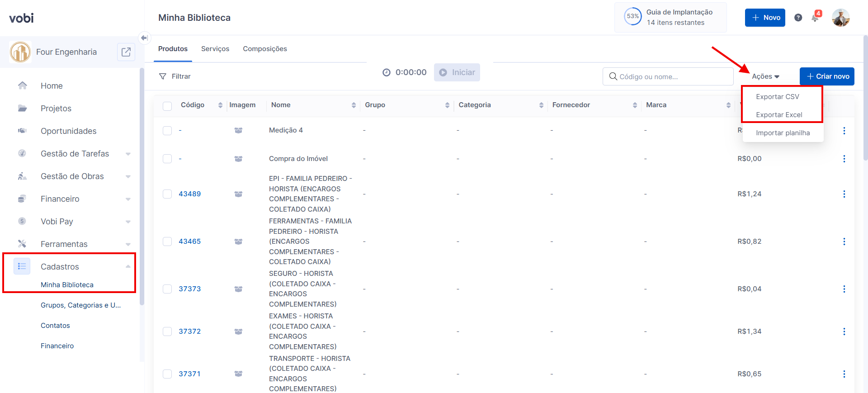Screen dimensions: 868x393
Task: Click the Criar novo button
Action: [x=827, y=76]
